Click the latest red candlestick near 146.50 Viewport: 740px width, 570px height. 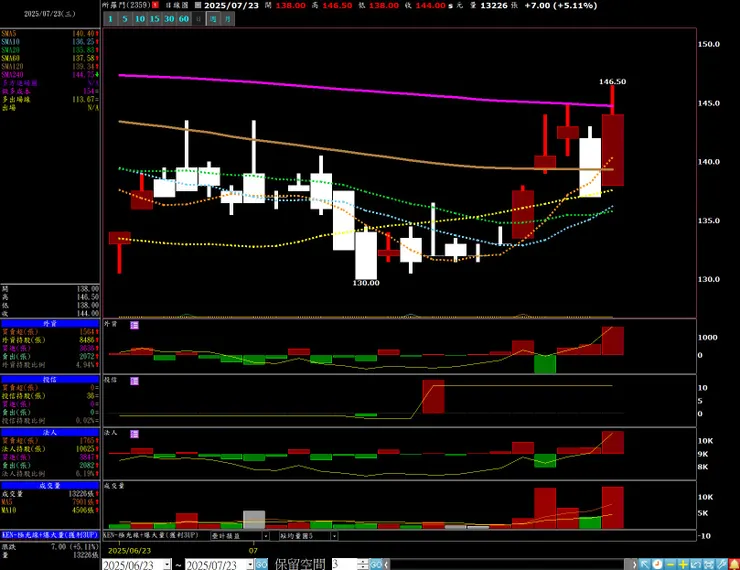click(x=613, y=150)
